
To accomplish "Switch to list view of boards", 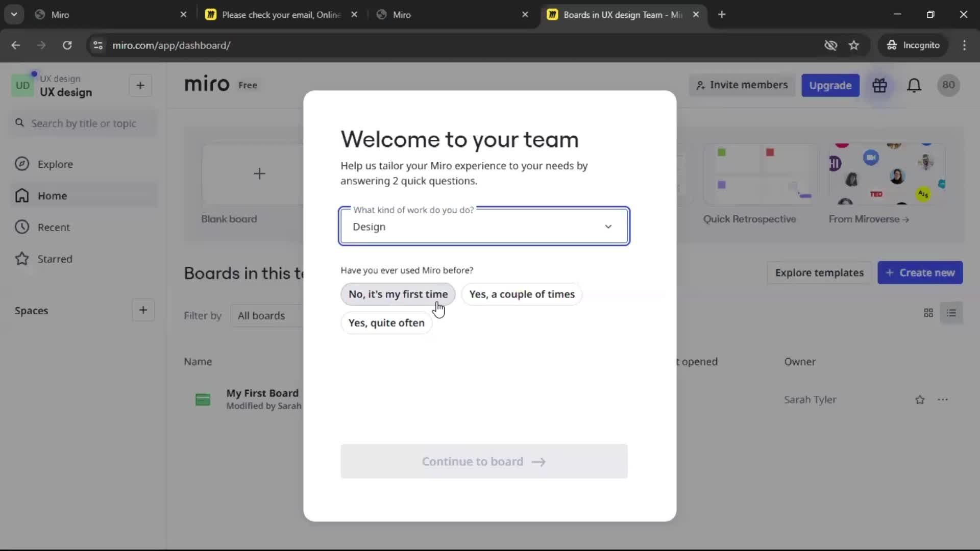I will [x=951, y=313].
